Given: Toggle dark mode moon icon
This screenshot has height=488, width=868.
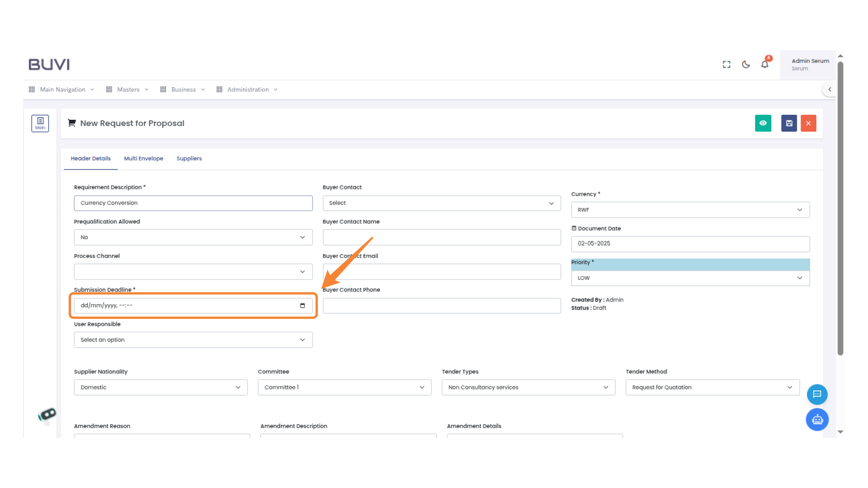Looking at the screenshot, I should click(x=746, y=65).
